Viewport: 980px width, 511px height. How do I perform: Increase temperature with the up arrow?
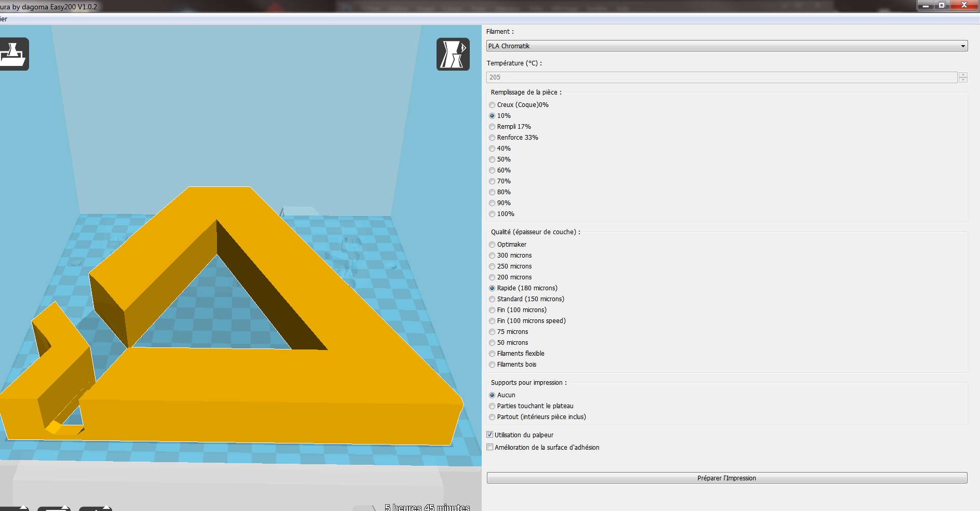pyautogui.click(x=963, y=75)
